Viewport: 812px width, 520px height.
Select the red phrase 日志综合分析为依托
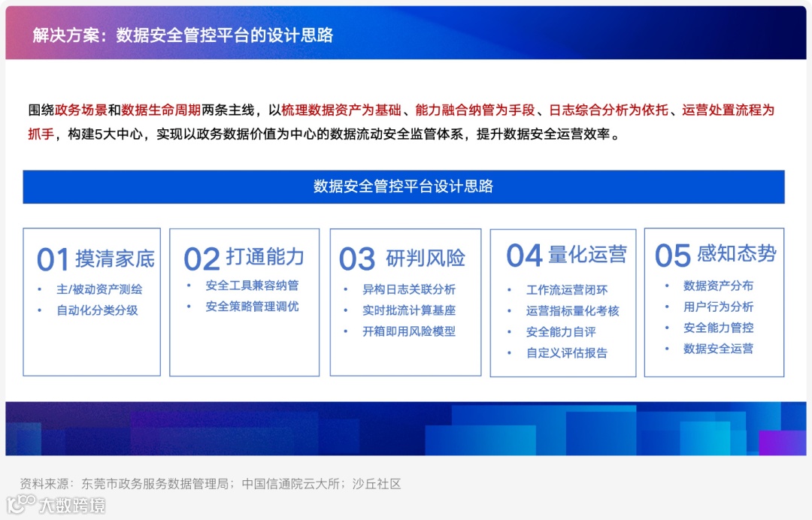(608, 110)
